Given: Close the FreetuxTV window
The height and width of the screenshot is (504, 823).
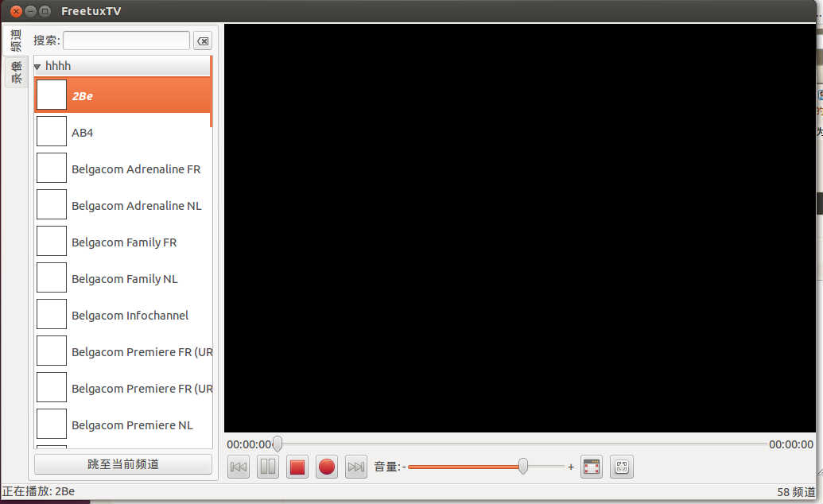Looking at the screenshot, I should [x=16, y=11].
